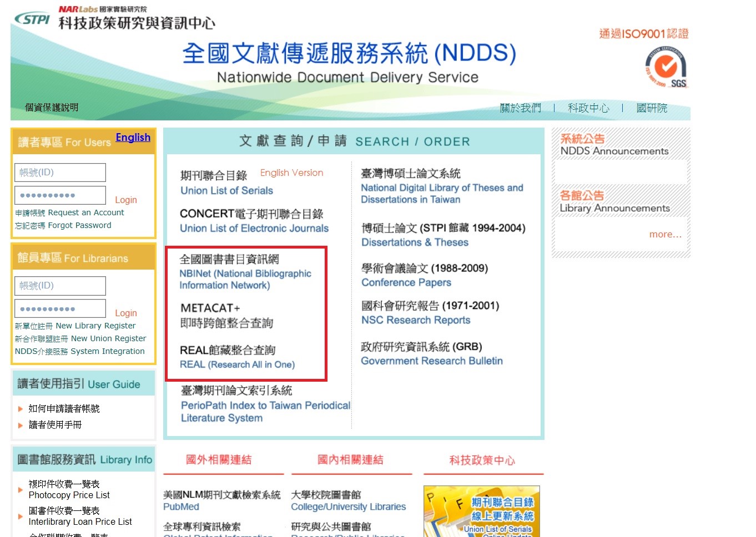This screenshot has width=756, height=537.
Task: Open 如何申請讀者帳號 guide
Action: (x=64, y=409)
